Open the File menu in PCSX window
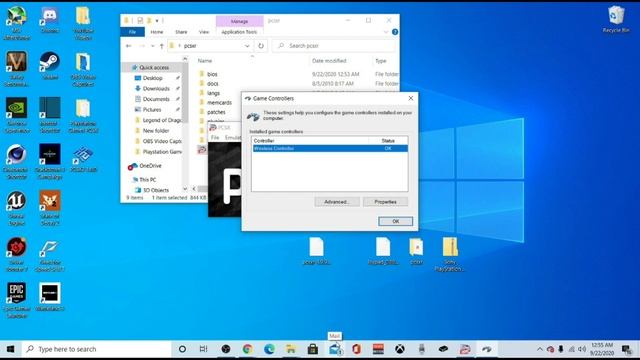 [x=215, y=138]
